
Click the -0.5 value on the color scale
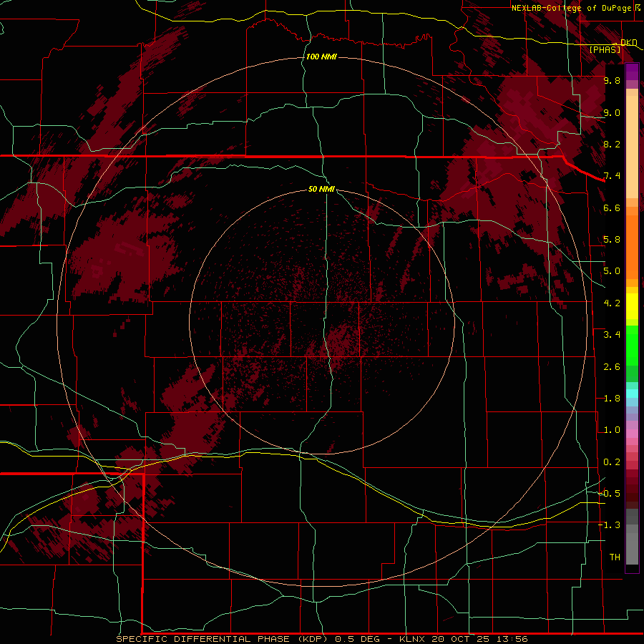(x=609, y=494)
